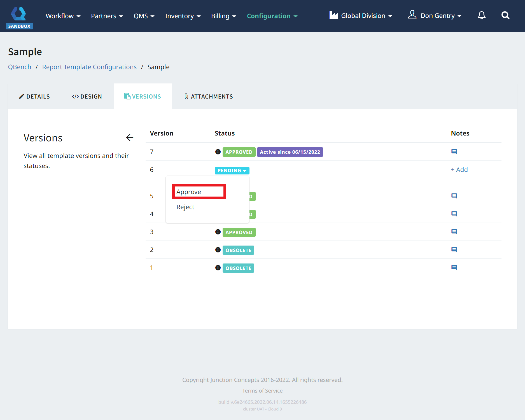Select Approve from the status menu

click(189, 192)
